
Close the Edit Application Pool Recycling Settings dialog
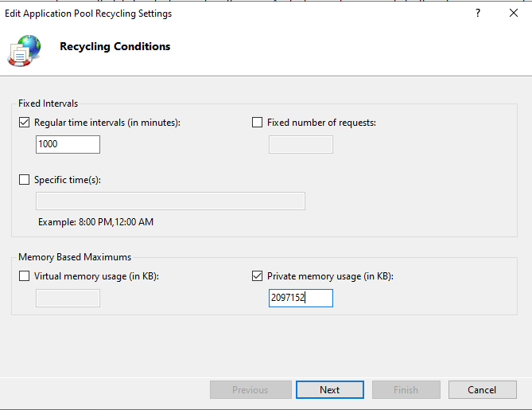514,13
